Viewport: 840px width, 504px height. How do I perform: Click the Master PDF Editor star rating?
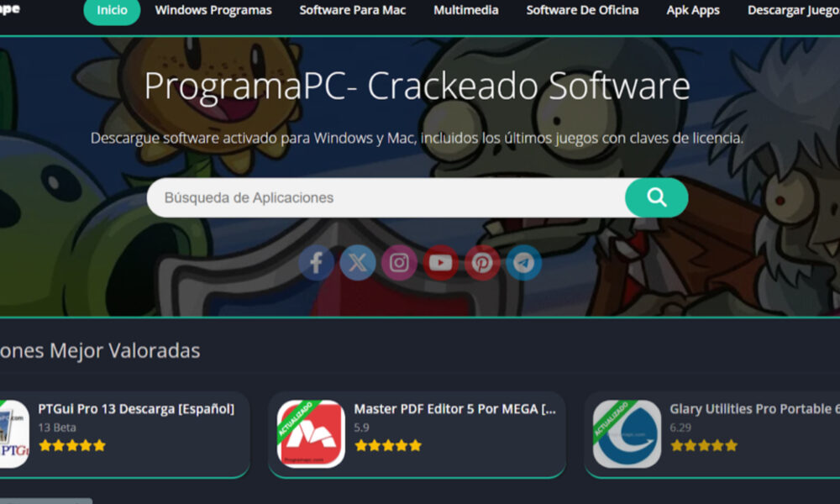pos(388,445)
